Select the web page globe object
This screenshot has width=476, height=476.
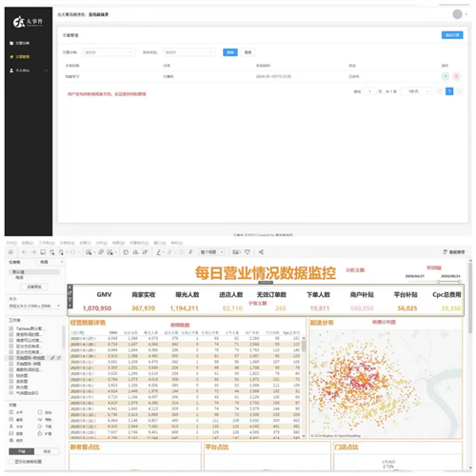click(15, 441)
